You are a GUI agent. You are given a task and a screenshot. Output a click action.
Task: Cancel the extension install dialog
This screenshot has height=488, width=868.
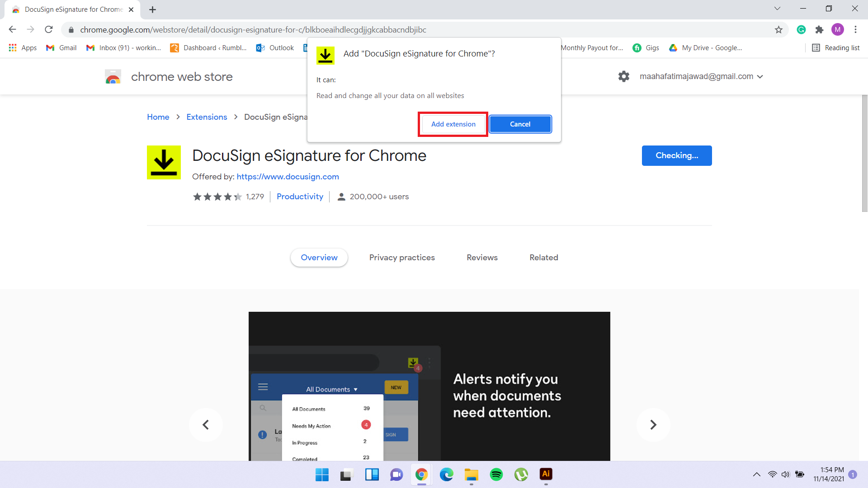point(520,124)
